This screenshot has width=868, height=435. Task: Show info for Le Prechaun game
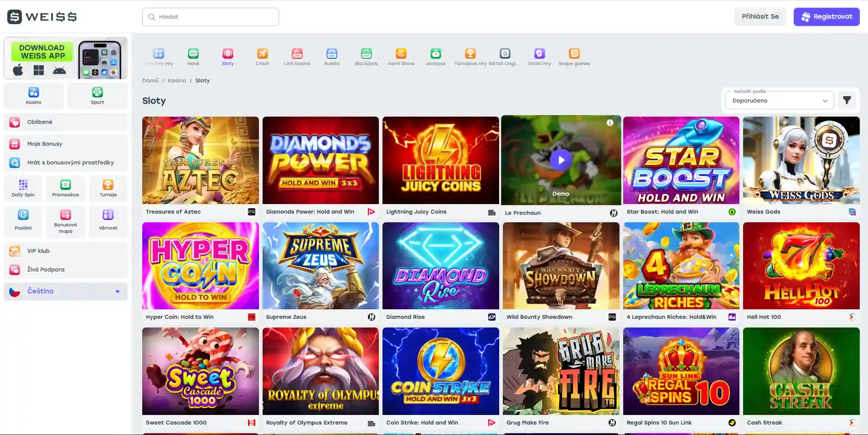[x=610, y=123]
